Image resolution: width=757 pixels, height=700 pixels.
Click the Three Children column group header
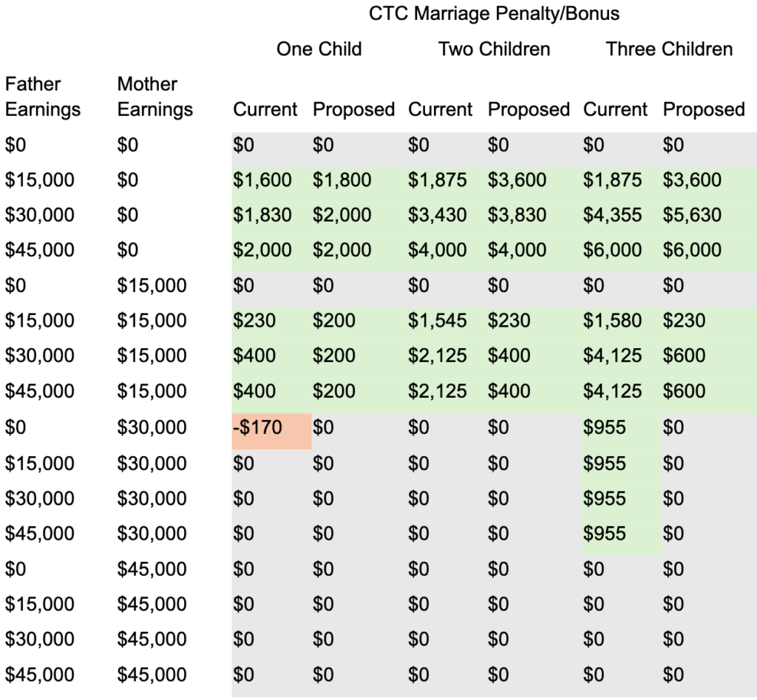[x=669, y=50]
